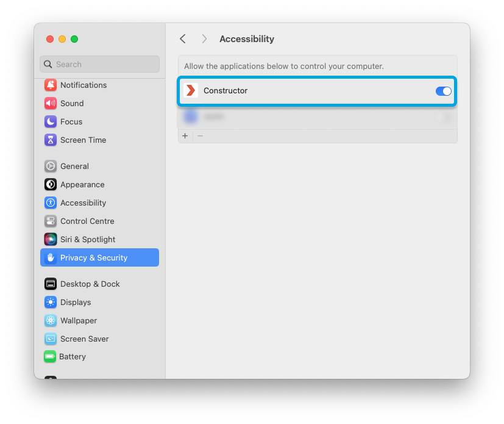The image size is (504, 424).
Task: Open Focus settings
Action: 71,121
